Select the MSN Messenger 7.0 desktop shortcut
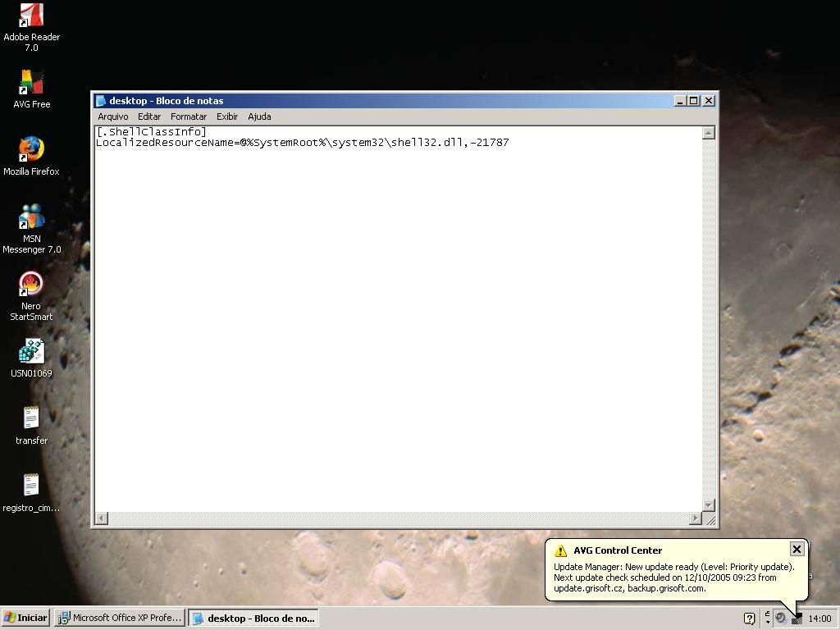This screenshot has height=630, width=840. tap(32, 229)
